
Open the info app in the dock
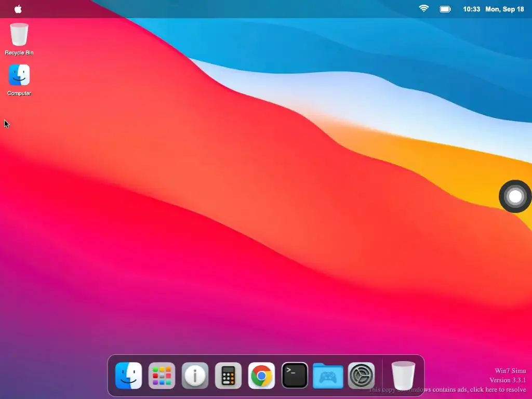tap(195, 376)
